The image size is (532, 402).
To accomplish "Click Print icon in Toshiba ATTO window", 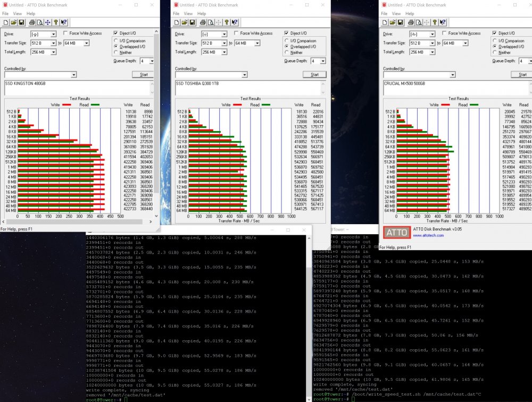I will [x=203, y=22].
